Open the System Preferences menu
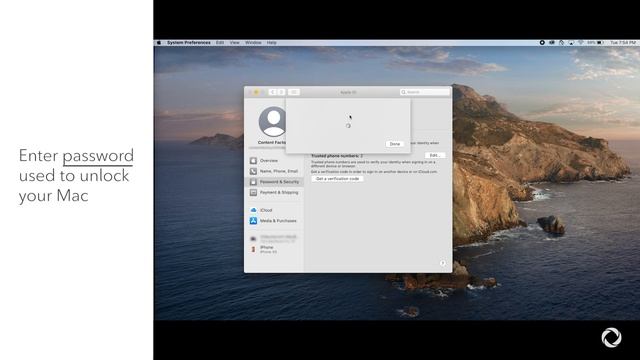The image size is (640, 360). pos(189,42)
